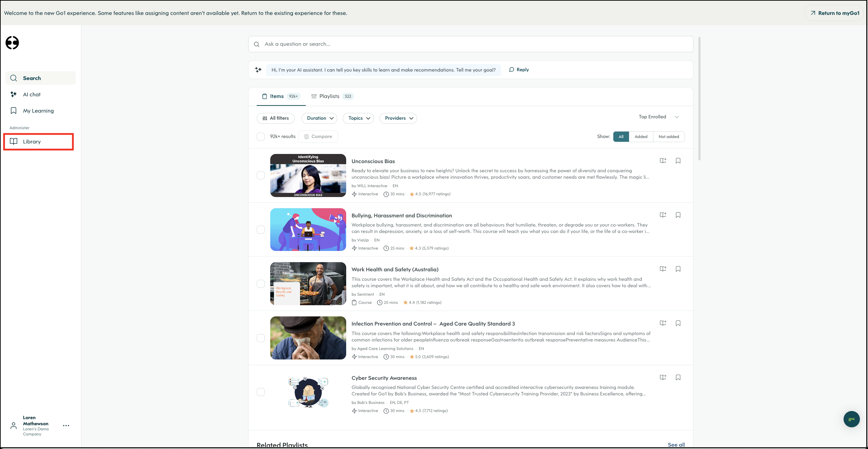
Task: Click Return to myGo1 button
Action: click(834, 13)
